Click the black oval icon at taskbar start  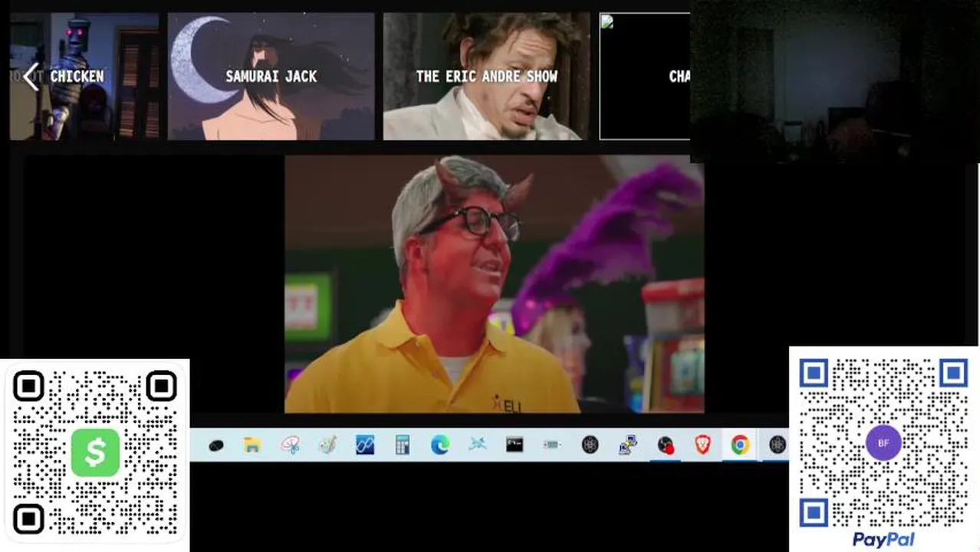pos(215,445)
